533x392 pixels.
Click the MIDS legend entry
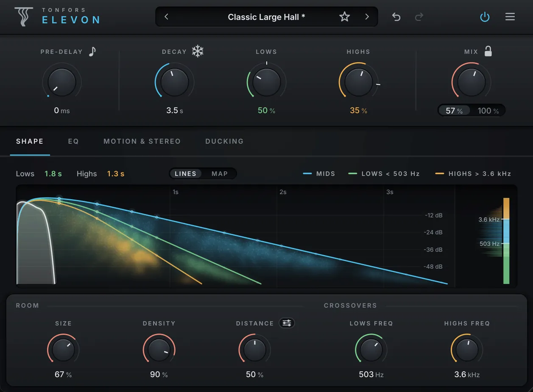coord(319,174)
